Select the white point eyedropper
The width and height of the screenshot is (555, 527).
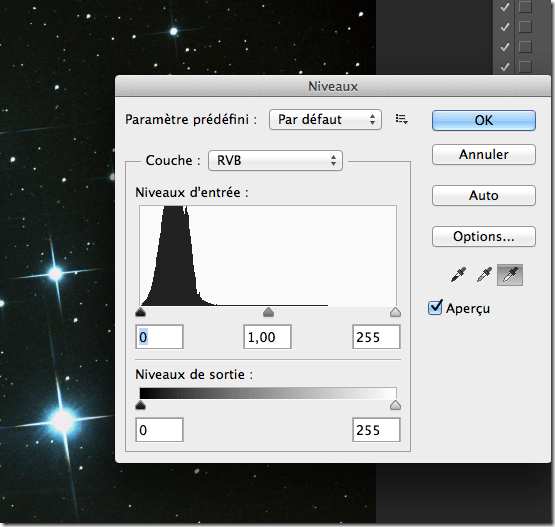pyautogui.click(x=510, y=275)
